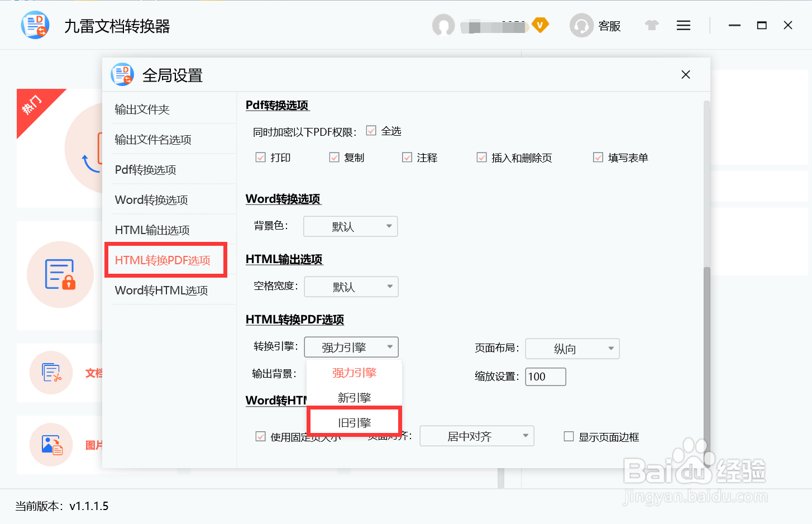Image resolution: width=812 pixels, height=524 pixels.
Task: Click the membership clothing icon near the menu
Action: (651, 25)
